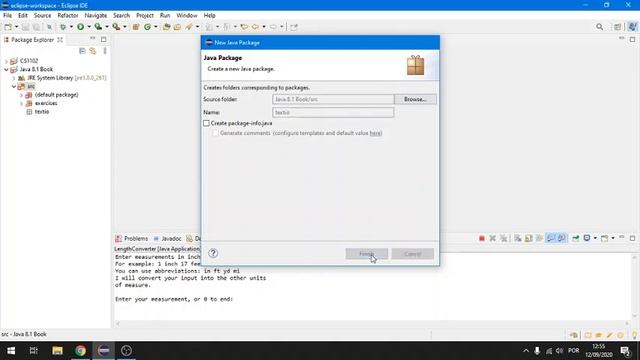The width and height of the screenshot is (640, 360).
Task: Click the Save toolbar icon
Action: coord(25,27)
